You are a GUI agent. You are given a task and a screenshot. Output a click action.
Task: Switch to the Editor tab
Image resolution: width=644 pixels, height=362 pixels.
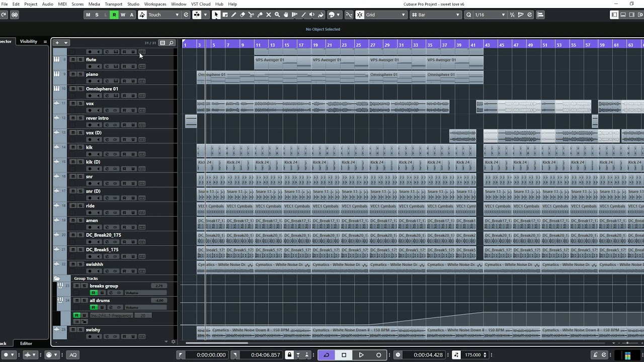pos(26,343)
